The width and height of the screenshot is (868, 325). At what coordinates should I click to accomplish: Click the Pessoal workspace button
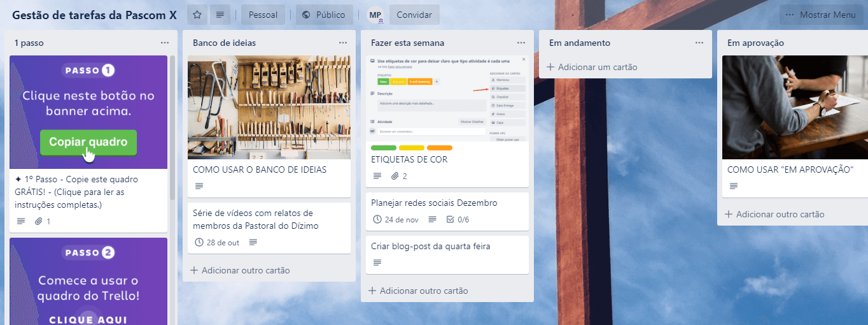(263, 15)
